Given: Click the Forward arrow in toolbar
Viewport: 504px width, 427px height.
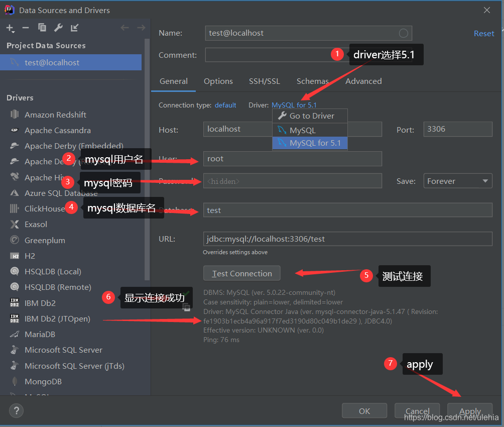Looking at the screenshot, I should pos(142,28).
